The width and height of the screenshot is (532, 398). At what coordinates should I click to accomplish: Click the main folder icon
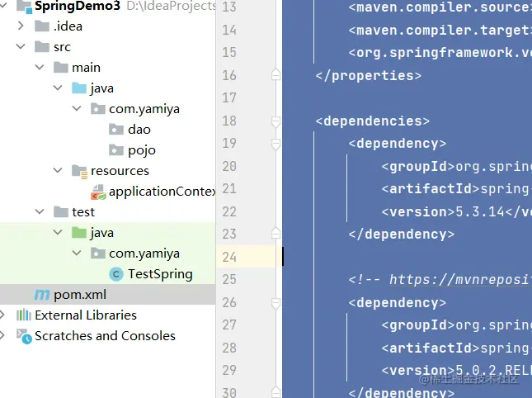pyautogui.click(x=61, y=68)
